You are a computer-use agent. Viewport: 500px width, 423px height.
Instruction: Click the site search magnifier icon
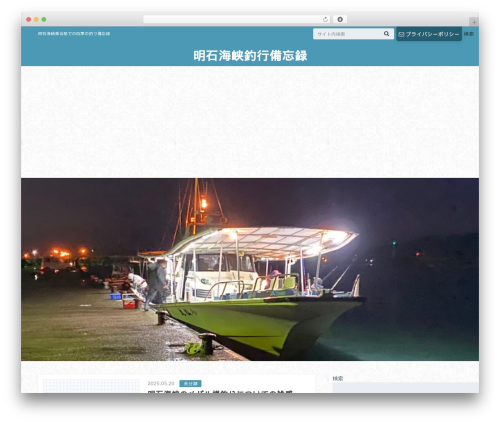386,34
